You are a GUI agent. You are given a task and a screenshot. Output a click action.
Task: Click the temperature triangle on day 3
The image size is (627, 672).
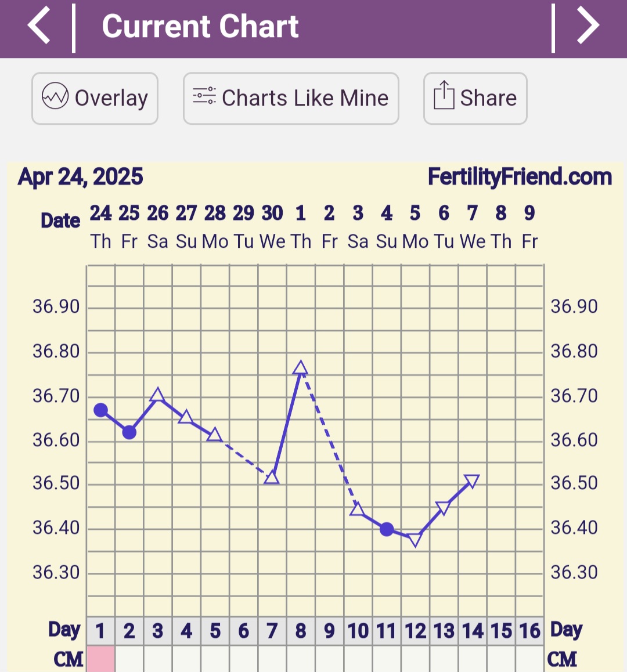click(157, 396)
